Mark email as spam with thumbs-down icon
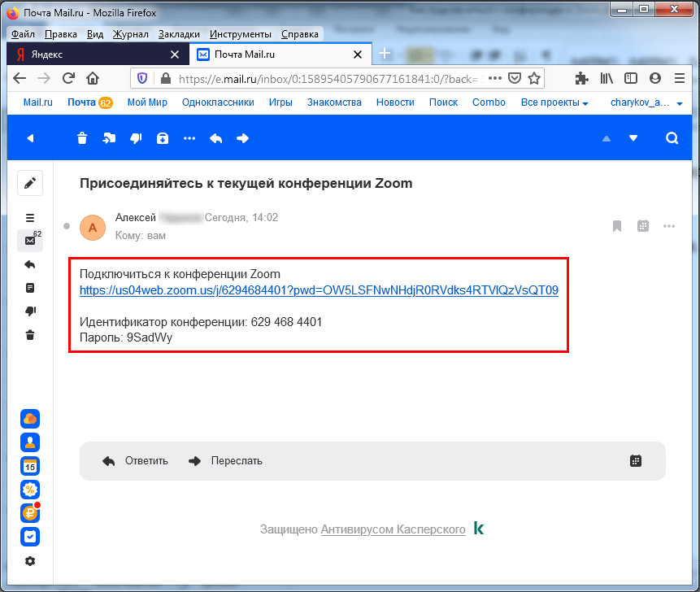This screenshot has height=592, width=700. [136, 138]
